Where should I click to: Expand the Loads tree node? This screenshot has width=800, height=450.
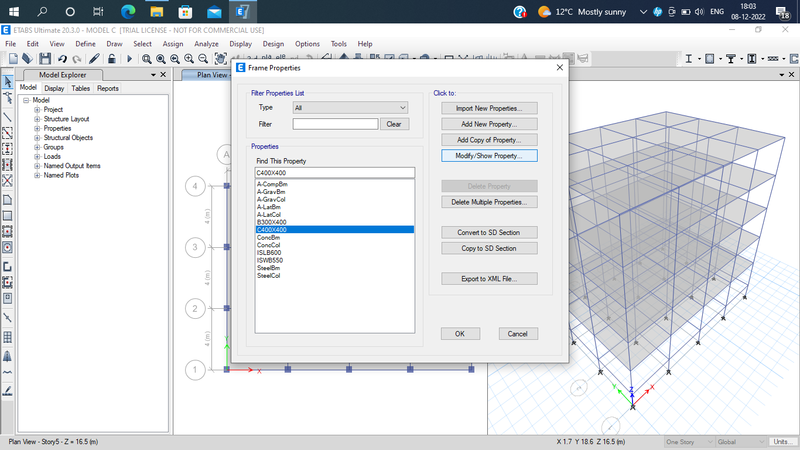[x=37, y=157]
